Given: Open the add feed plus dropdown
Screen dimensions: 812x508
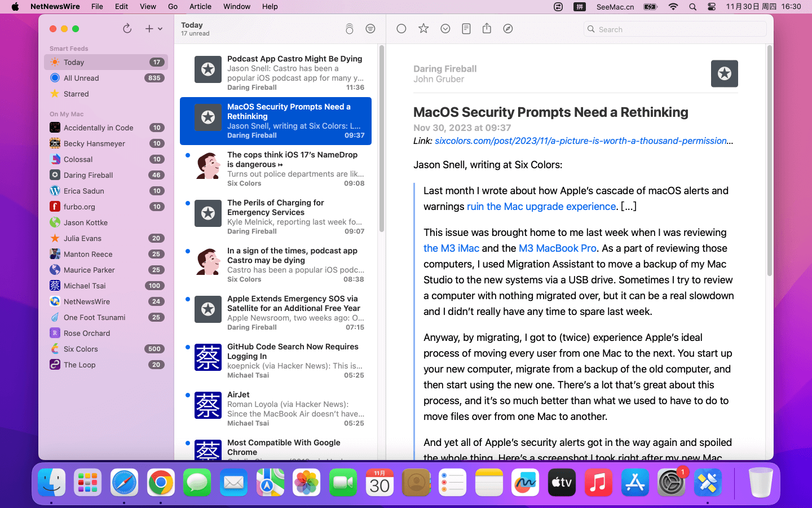Looking at the screenshot, I should 153,29.
